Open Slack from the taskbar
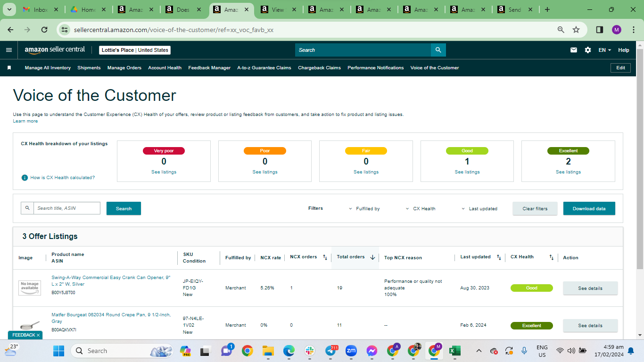Screen dimensions: 644x362 [x=310, y=351]
